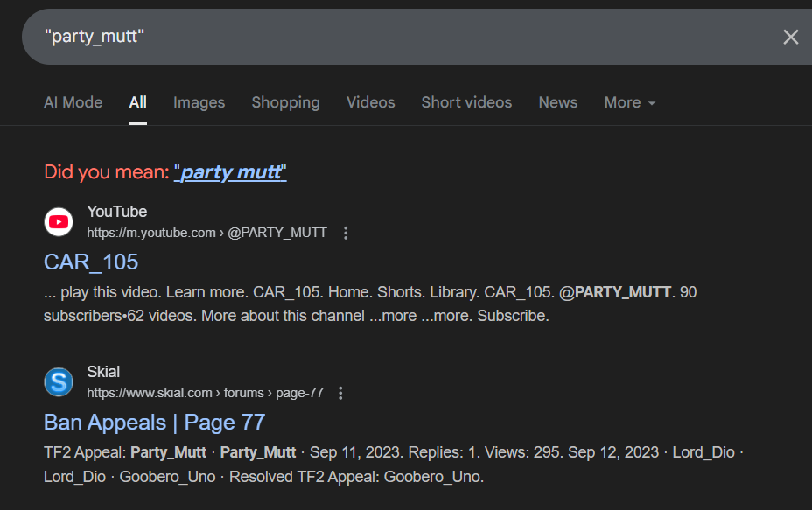Screen dimensions: 812x510
Task: Go to the Videos tab
Action: [x=370, y=102]
